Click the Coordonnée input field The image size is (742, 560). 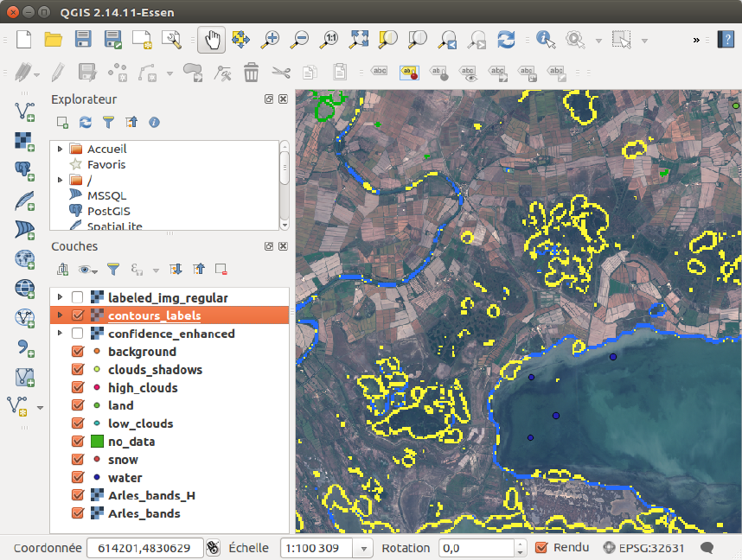point(145,548)
